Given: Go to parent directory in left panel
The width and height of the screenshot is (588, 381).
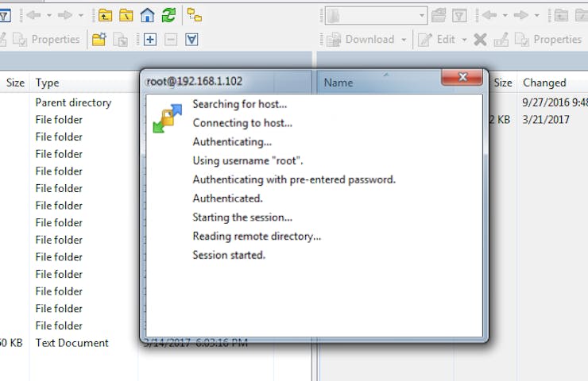Looking at the screenshot, I should coord(105,15).
